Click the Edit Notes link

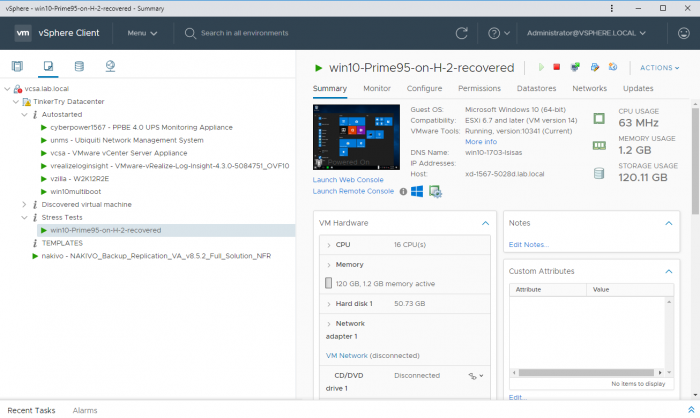[x=529, y=245]
